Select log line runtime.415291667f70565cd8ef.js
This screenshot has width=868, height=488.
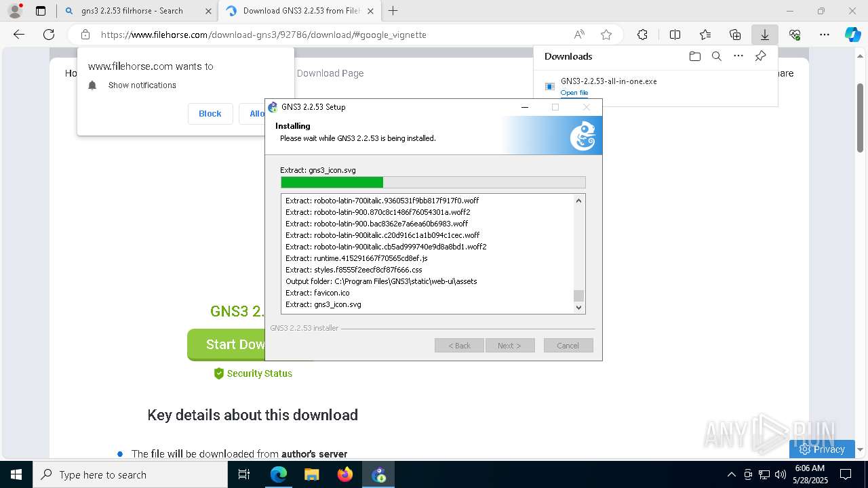pyautogui.click(x=357, y=258)
